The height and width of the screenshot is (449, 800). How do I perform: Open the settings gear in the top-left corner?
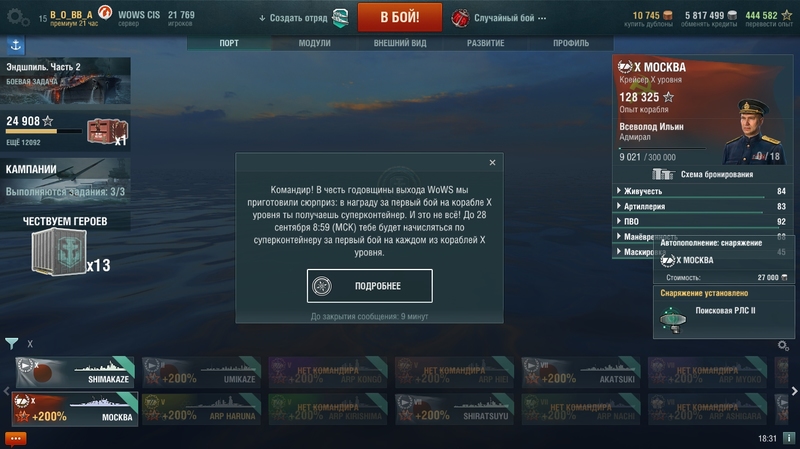(17, 18)
